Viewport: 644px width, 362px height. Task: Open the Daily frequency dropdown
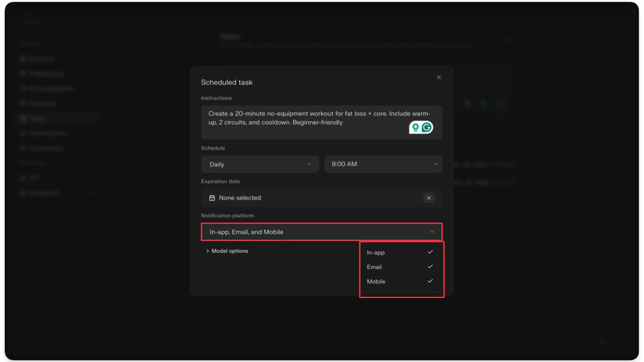coord(260,164)
